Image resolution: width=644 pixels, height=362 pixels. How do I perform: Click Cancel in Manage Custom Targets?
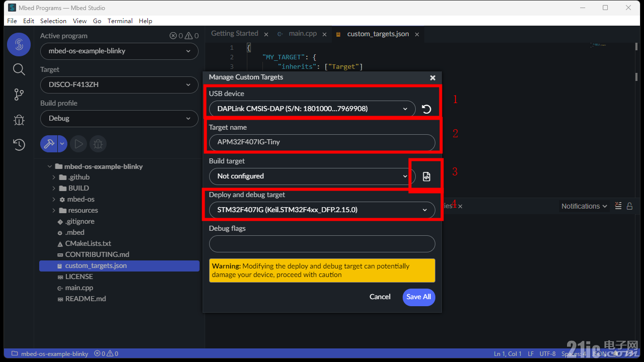tap(380, 297)
